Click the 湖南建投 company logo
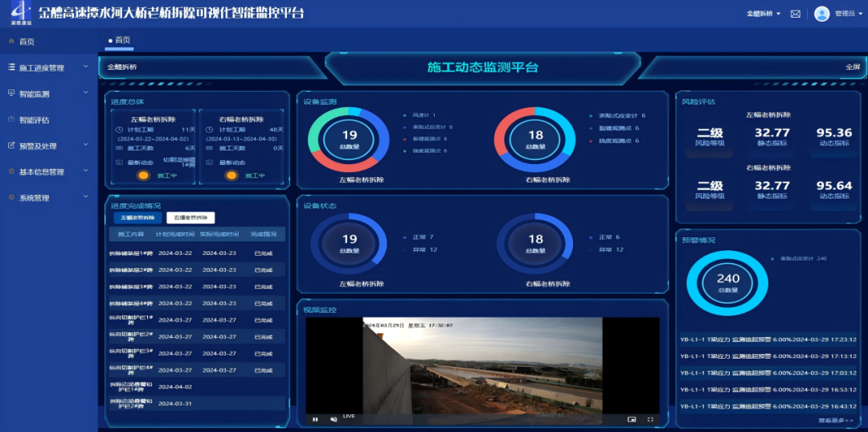Image resolution: width=868 pixels, height=432 pixels. [x=22, y=14]
